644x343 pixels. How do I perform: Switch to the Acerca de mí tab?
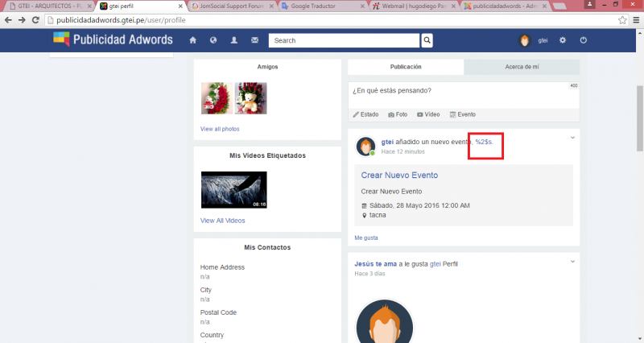click(522, 67)
